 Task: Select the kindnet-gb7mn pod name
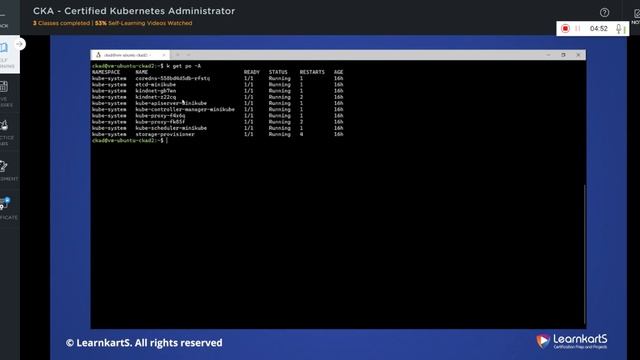coord(156,91)
